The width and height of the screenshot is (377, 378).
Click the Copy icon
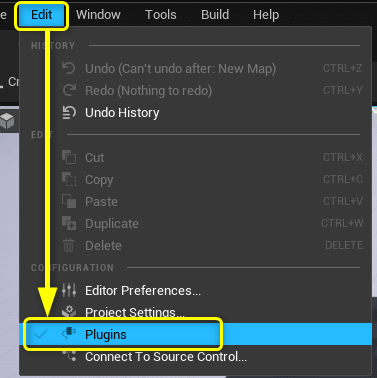point(69,179)
